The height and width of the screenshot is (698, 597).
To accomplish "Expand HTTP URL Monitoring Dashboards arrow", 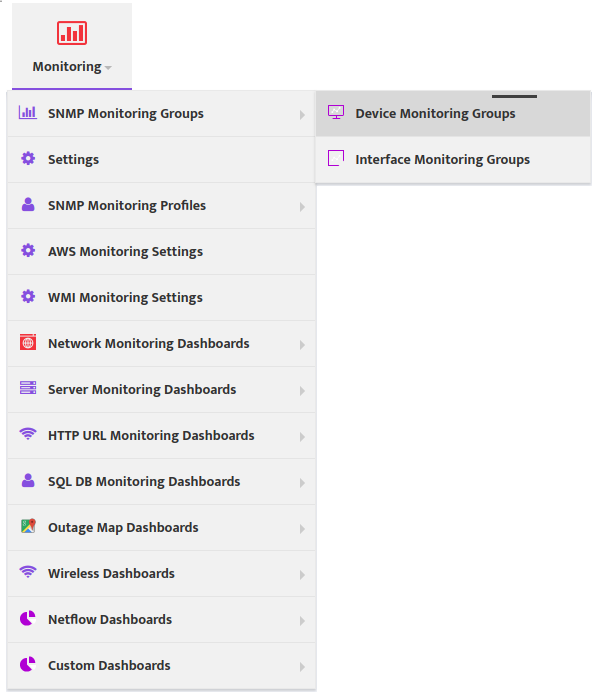I will point(302,437).
